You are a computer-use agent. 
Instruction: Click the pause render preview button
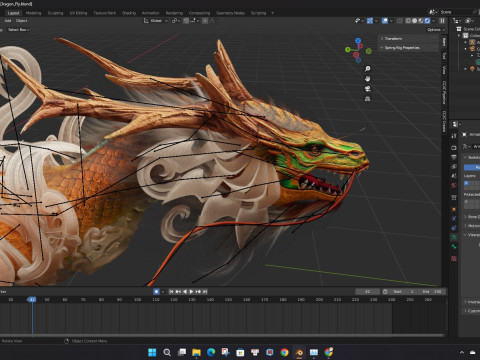(x=442, y=21)
